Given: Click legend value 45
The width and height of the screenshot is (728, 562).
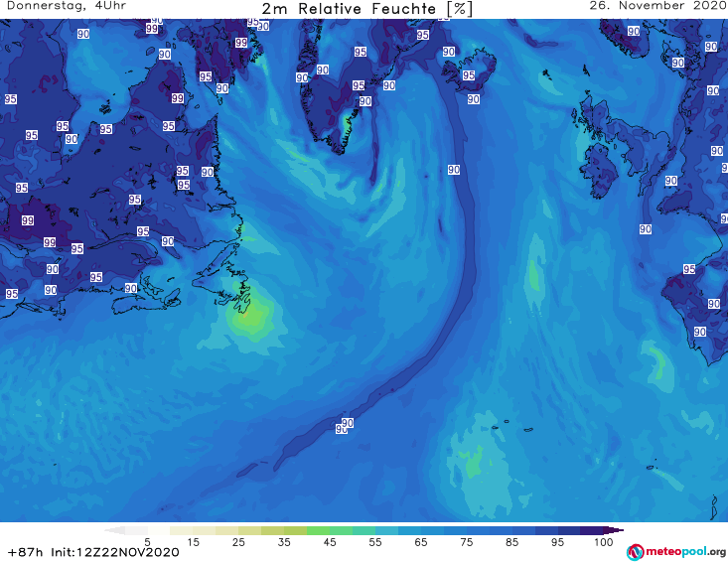Looking at the screenshot, I should pos(330,542).
